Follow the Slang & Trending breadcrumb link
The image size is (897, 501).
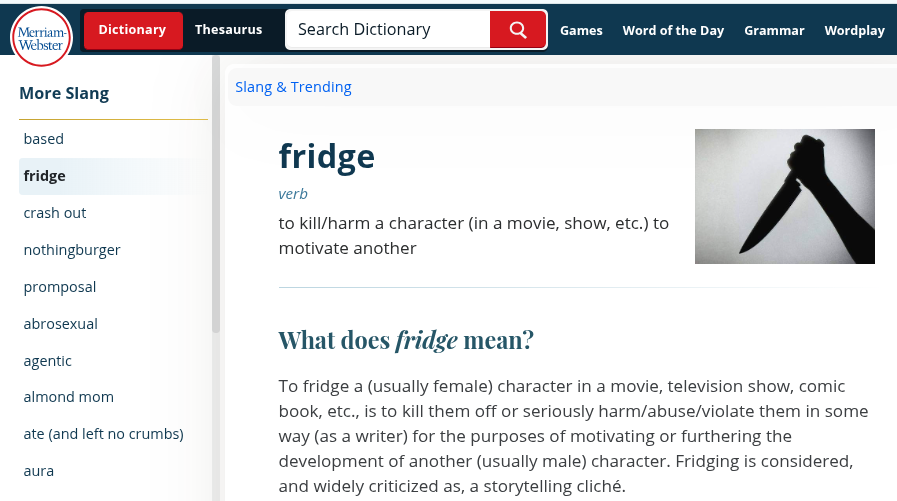click(293, 87)
